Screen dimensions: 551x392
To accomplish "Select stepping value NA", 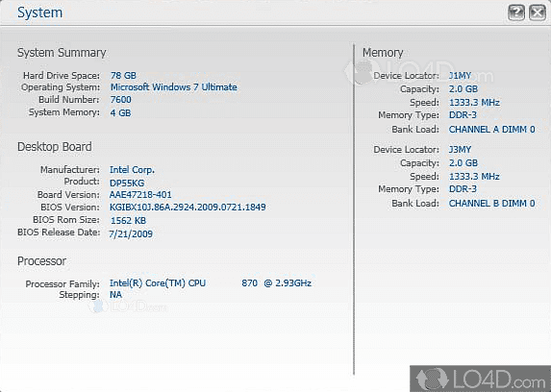I will click(x=115, y=294).
